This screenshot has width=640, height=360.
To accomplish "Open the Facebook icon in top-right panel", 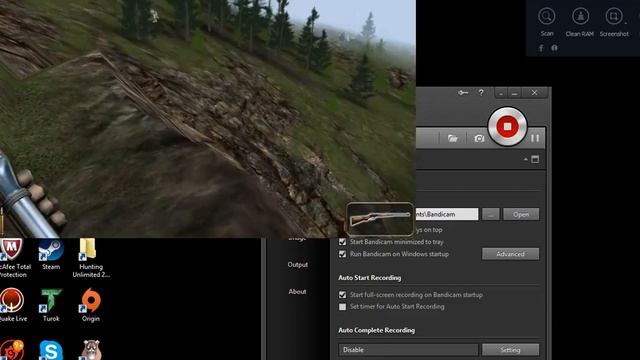I will 541,48.
